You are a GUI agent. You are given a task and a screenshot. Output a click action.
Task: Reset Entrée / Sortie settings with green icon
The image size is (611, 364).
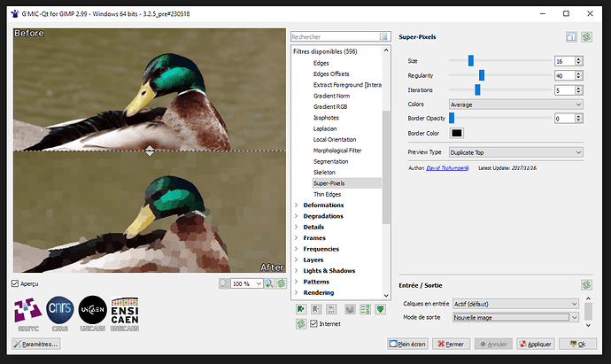(x=586, y=284)
